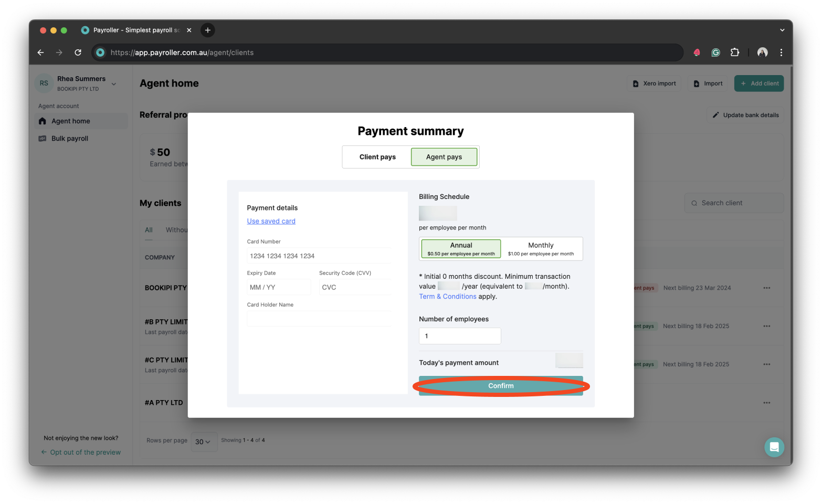
Task: Click the Grammarly extension icon
Action: (x=715, y=52)
